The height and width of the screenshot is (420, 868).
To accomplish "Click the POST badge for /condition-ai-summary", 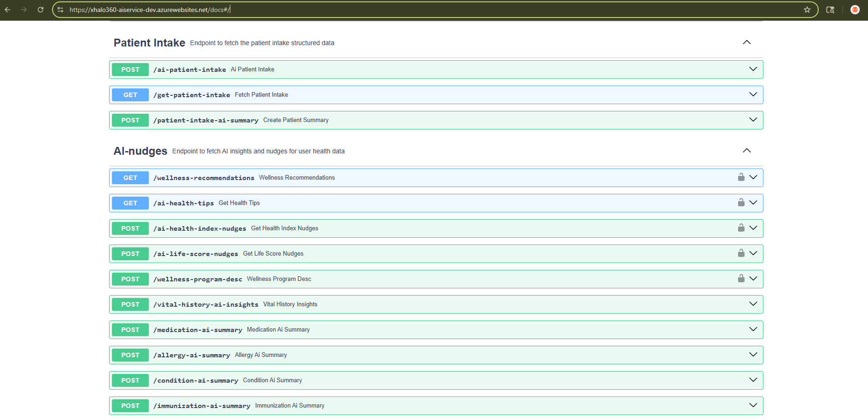I will point(130,380).
